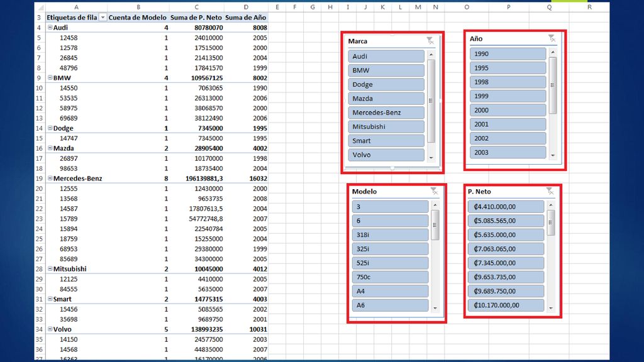Select year 2001 in Año slicer

pyautogui.click(x=508, y=124)
